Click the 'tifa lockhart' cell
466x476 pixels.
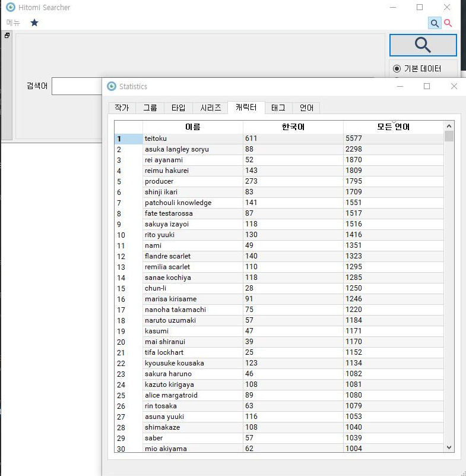pos(193,353)
